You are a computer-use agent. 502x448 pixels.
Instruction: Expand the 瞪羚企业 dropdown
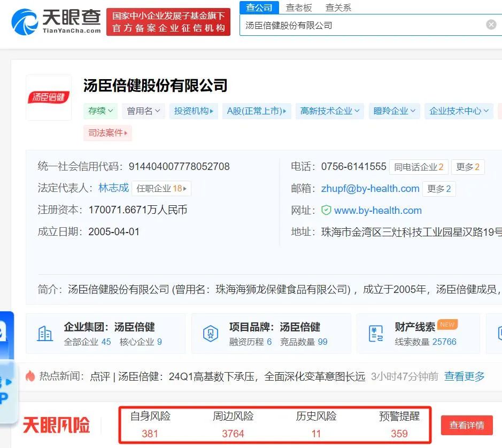395,111
